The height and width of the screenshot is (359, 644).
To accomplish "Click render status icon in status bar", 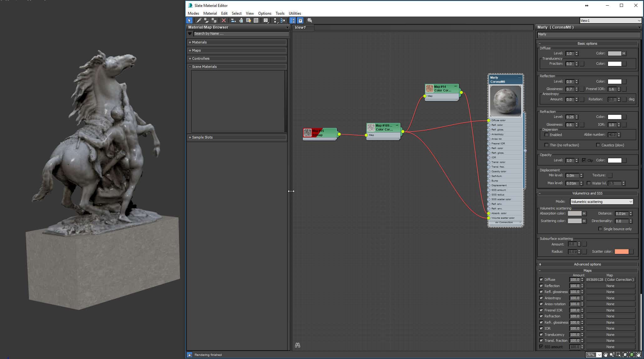I will click(189, 355).
